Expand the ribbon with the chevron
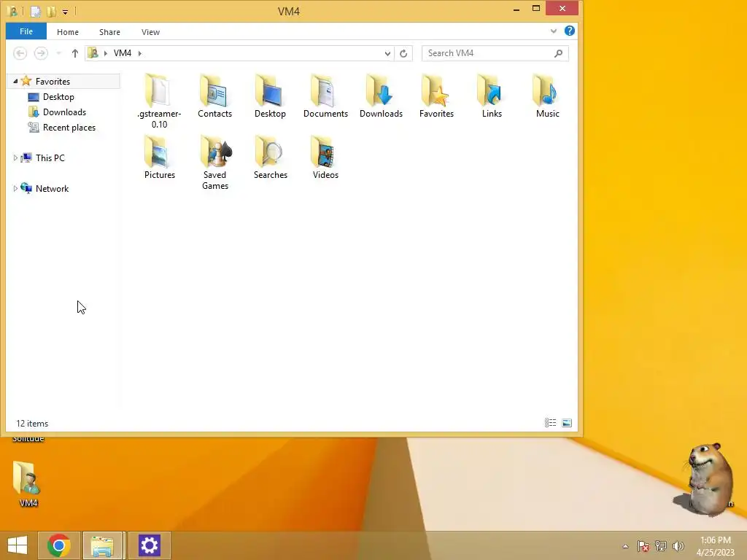747x560 pixels. (553, 31)
